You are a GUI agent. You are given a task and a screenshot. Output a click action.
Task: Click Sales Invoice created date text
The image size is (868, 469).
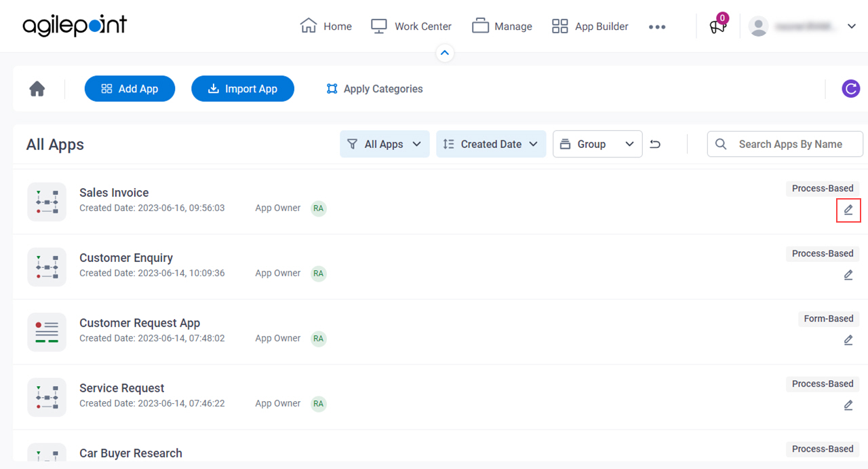[x=152, y=208]
